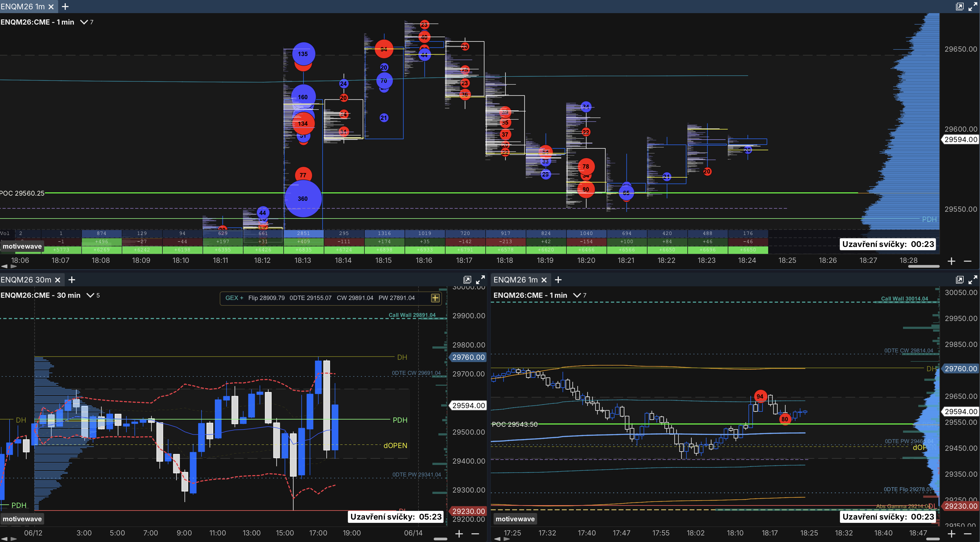
Task: Open bottom-right 1 min chart dropdown chevron
Action: [577, 295]
